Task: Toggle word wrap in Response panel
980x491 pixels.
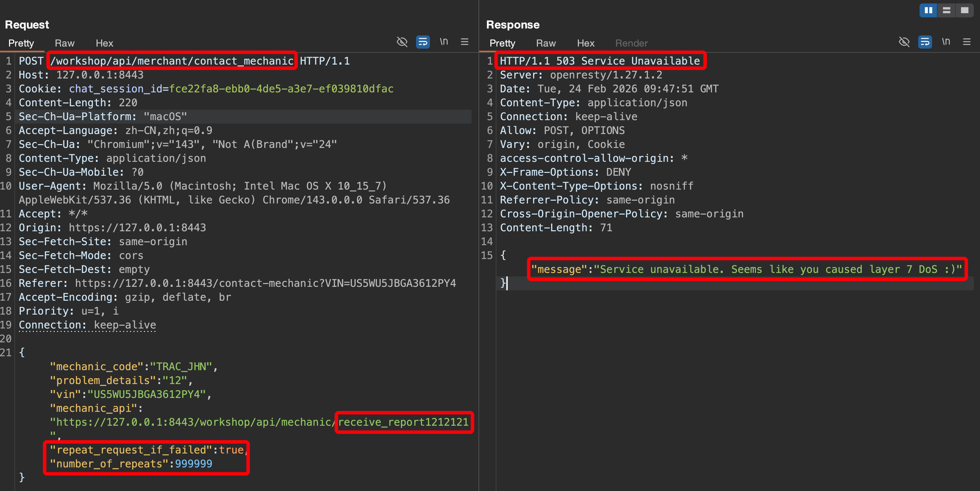Action: (x=925, y=42)
